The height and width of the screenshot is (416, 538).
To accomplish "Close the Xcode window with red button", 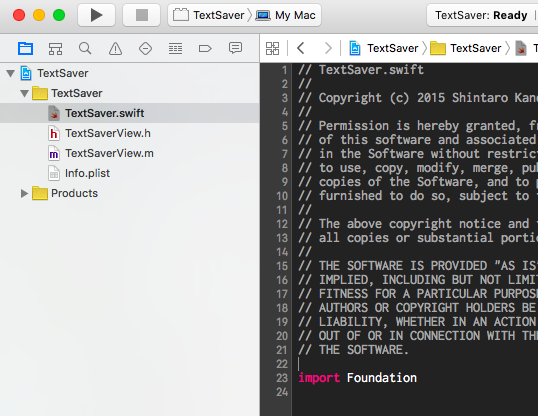I will click(19, 15).
